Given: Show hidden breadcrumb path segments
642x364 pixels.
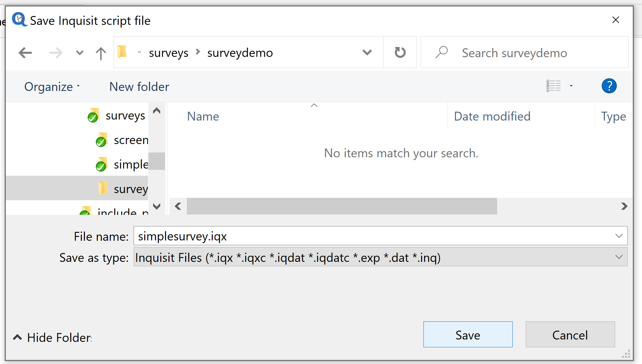Looking at the screenshot, I should click(x=139, y=52).
